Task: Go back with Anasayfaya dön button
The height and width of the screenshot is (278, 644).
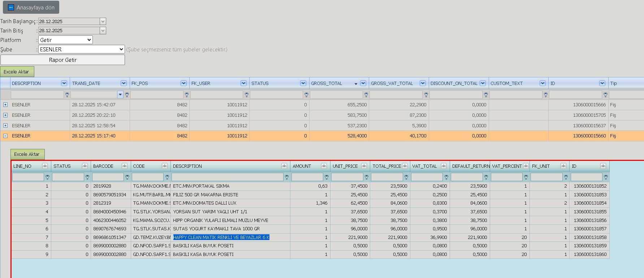Action: click(x=31, y=7)
